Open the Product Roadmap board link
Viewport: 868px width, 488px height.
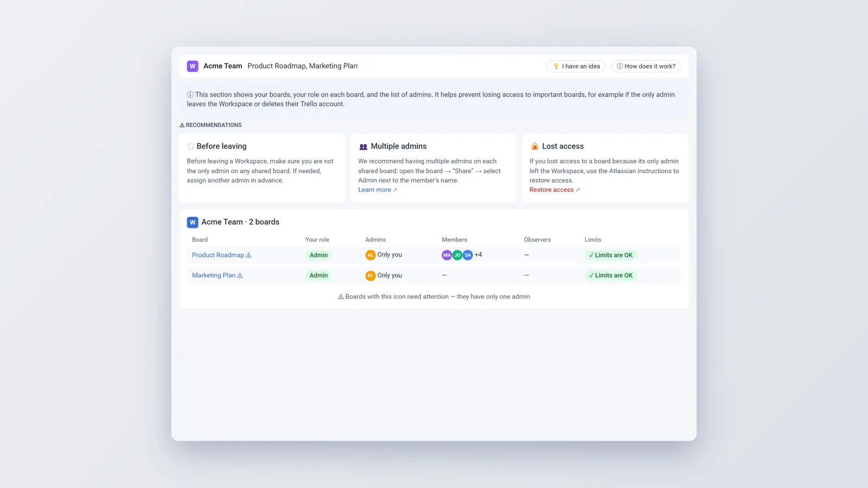point(218,255)
